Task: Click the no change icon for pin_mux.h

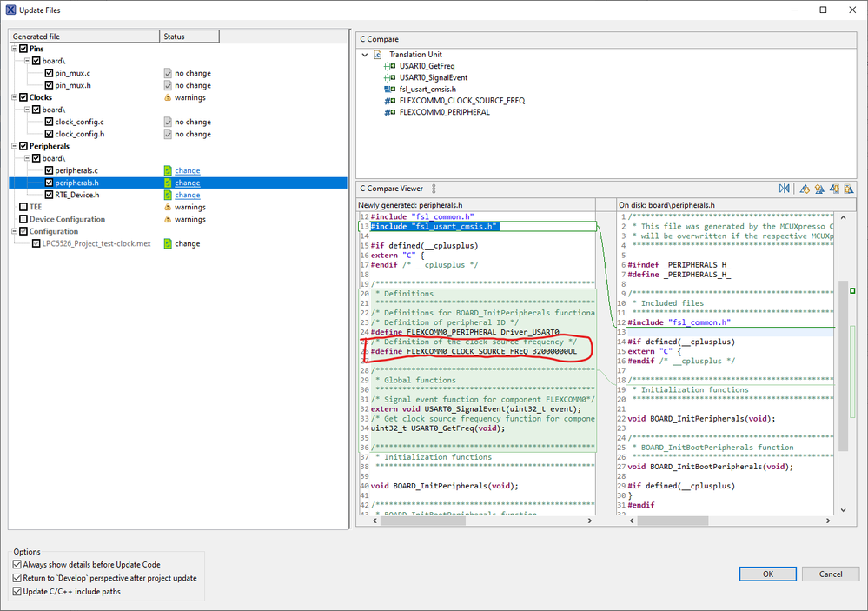Action: [168, 85]
